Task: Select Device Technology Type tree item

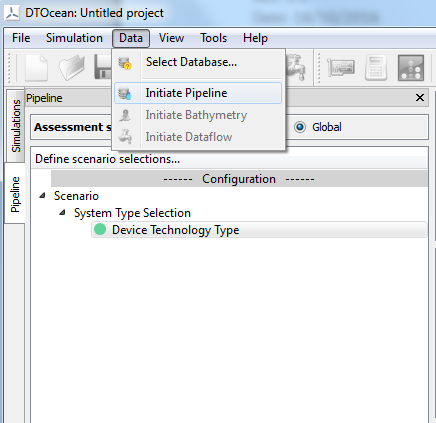Action: 259,230
